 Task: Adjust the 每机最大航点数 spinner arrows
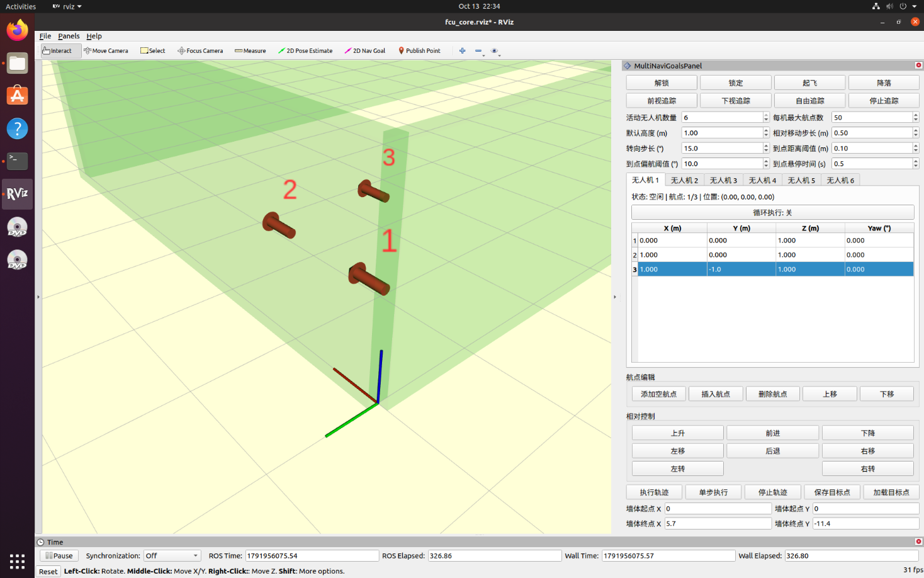click(916, 118)
